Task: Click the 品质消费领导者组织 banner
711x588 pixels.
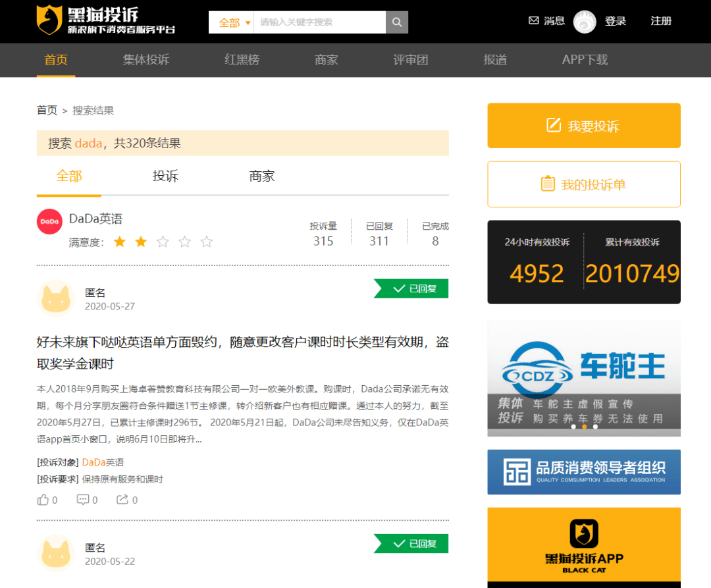Action: 584,472
